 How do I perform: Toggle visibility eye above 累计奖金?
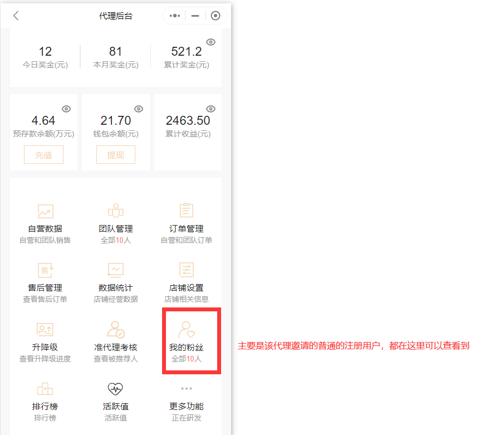pos(211,42)
